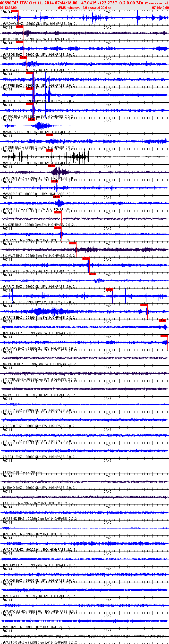169x644 pixels.
Task: Select the red pick flag on CN OZB trace
Action: [x=58, y=212]
